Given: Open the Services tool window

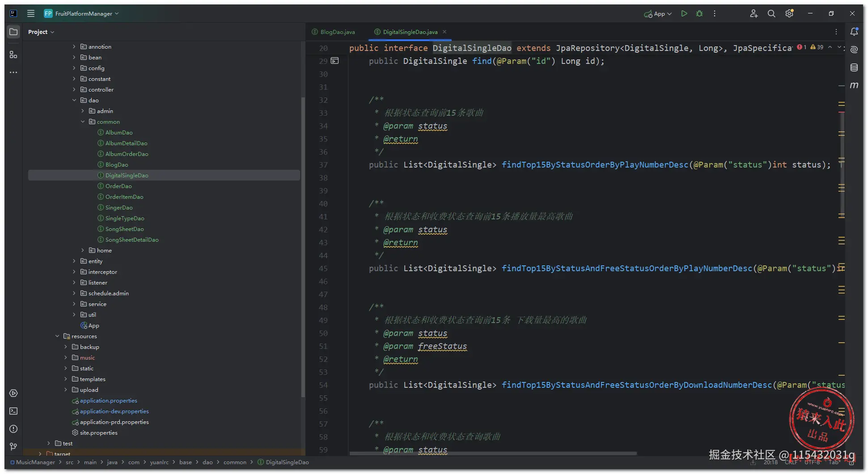Looking at the screenshot, I should point(13,393).
